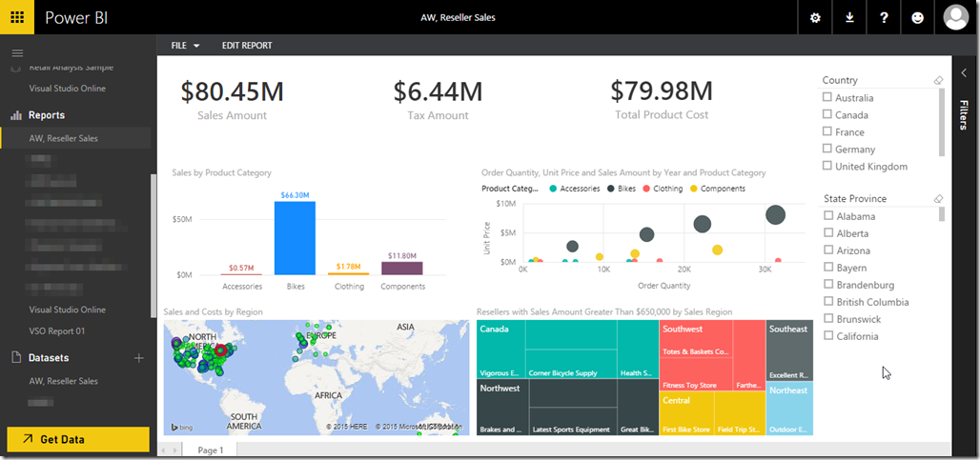Check the Germany country box

(827, 149)
